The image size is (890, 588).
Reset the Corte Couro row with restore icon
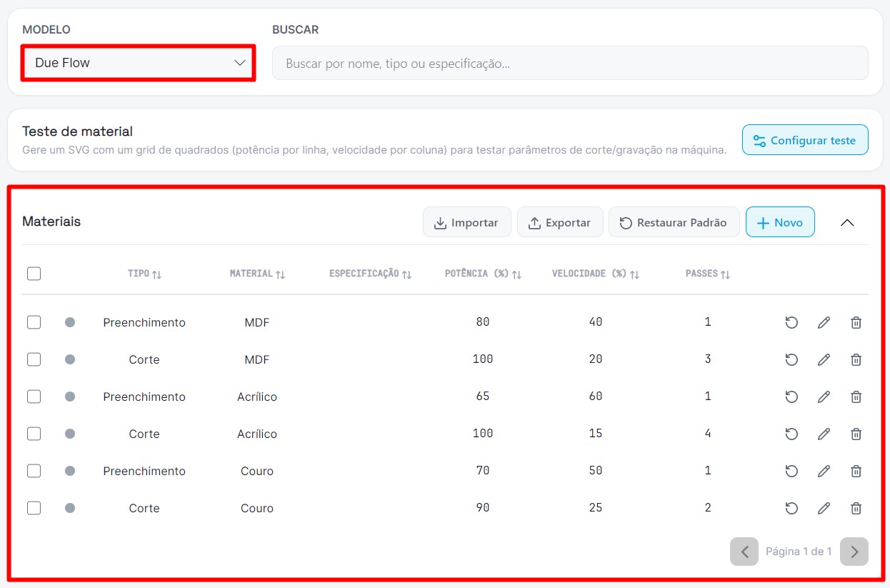click(791, 508)
